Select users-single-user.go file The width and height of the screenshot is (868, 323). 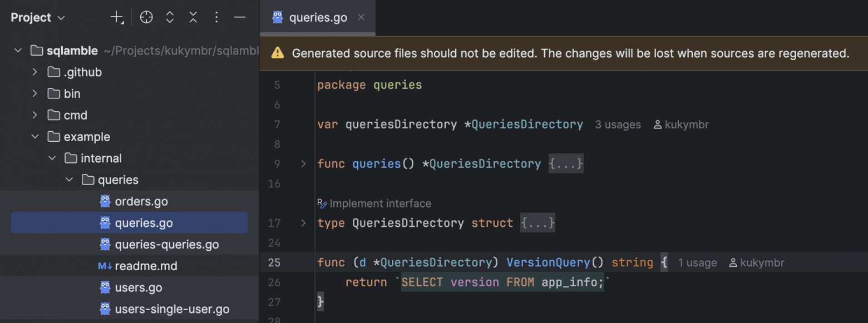pyautogui.click(x=172, y=309)
